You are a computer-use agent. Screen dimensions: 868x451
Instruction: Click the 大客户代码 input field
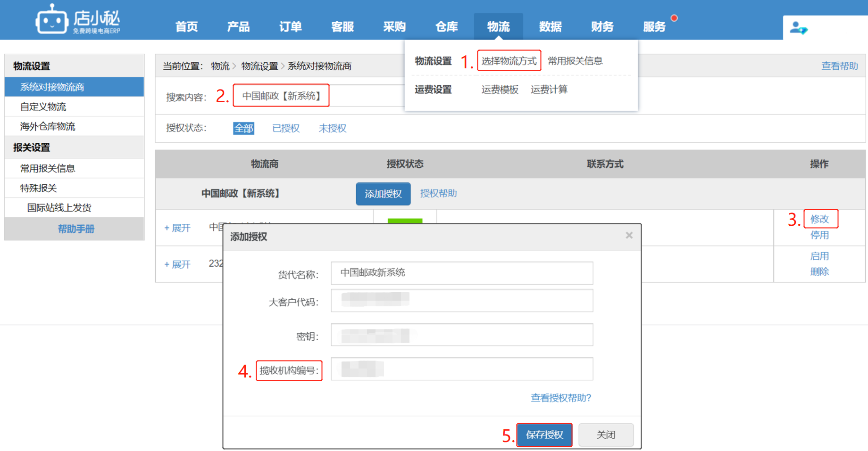tap(462, 301)
